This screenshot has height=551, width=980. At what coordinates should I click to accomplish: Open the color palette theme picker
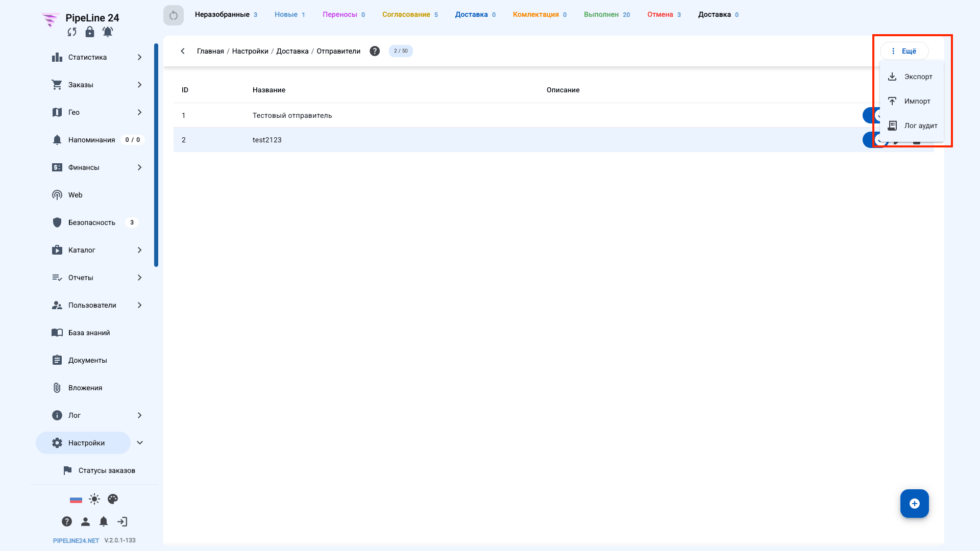click(113, 499)
